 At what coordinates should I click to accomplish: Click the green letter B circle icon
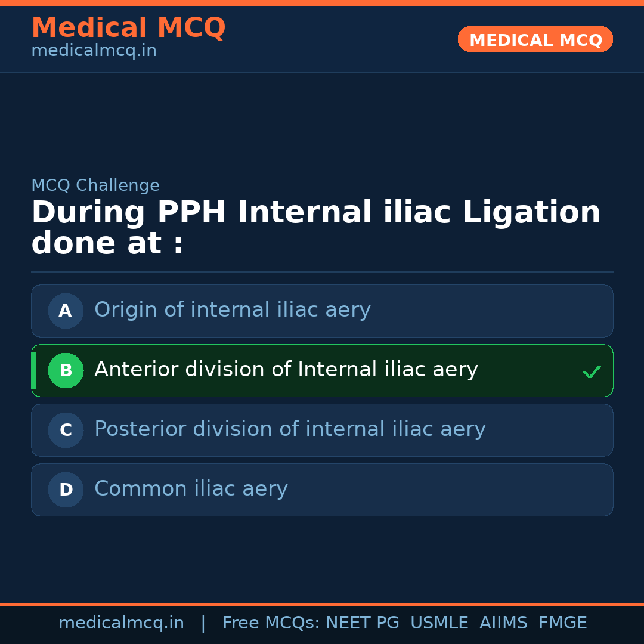(x=66, y=370)
